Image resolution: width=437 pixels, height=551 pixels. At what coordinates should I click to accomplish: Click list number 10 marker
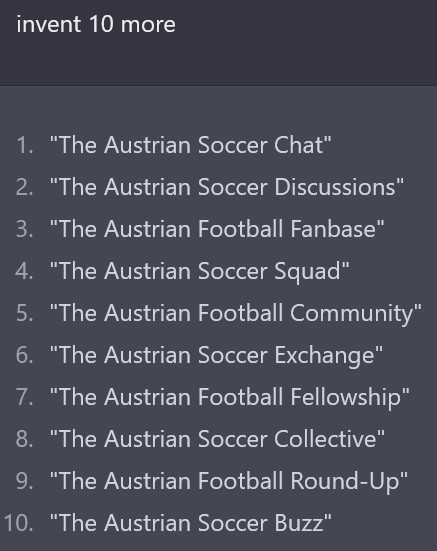coord(19,523)
